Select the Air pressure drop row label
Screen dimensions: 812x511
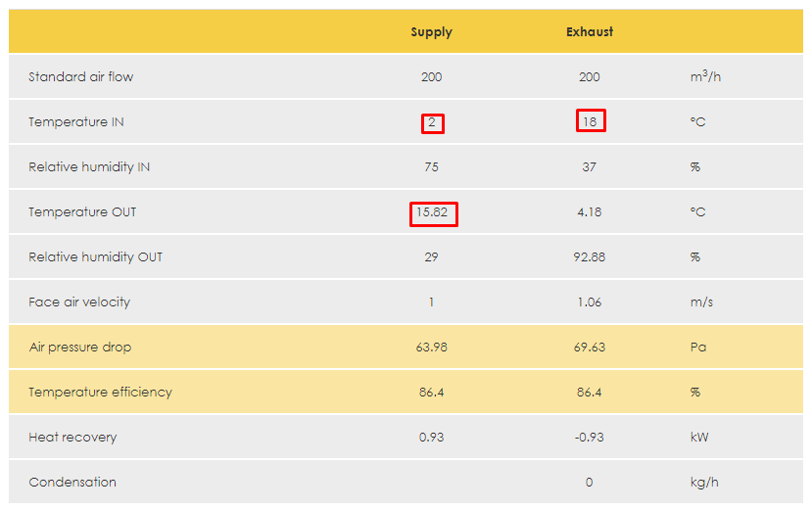[x=80, y=348]
